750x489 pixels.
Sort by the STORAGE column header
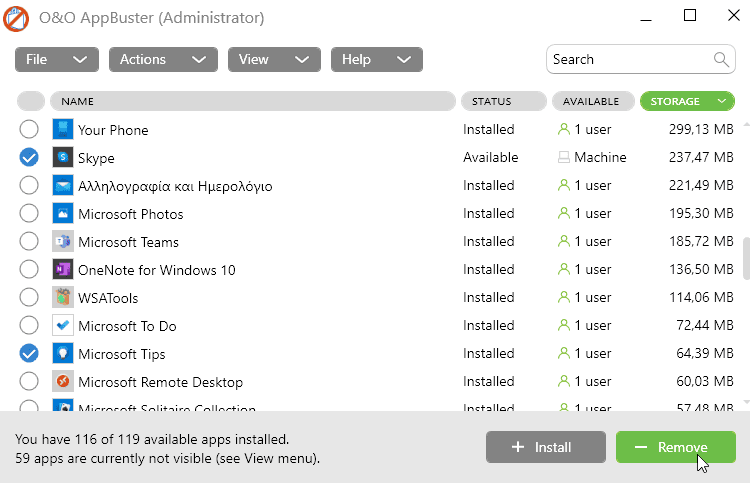pos(687,101)
